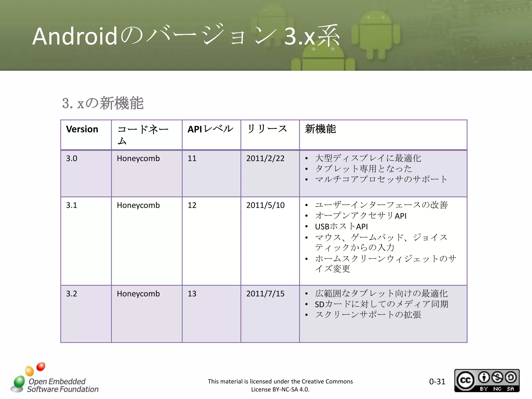Click bullet 'ユーザーインターフェースの改善'
Image resolution: width=532 pixels, height=399 pixels.
[x=381, y=205]
